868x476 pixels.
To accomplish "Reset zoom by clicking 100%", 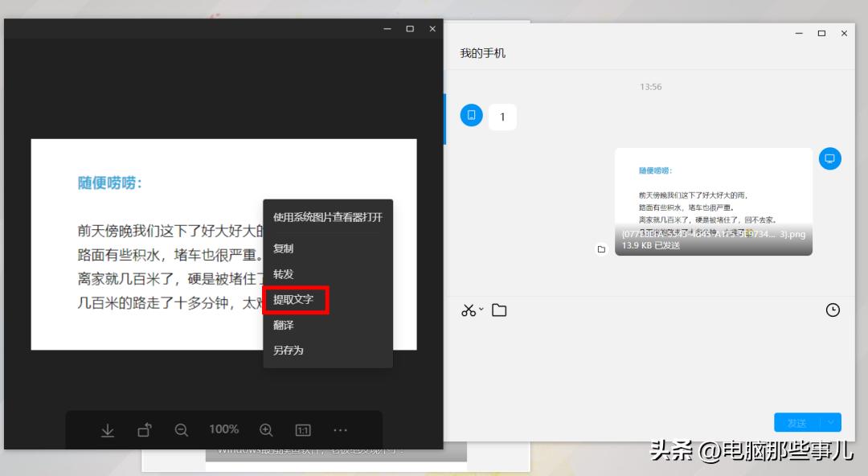I will click(223, 429).
